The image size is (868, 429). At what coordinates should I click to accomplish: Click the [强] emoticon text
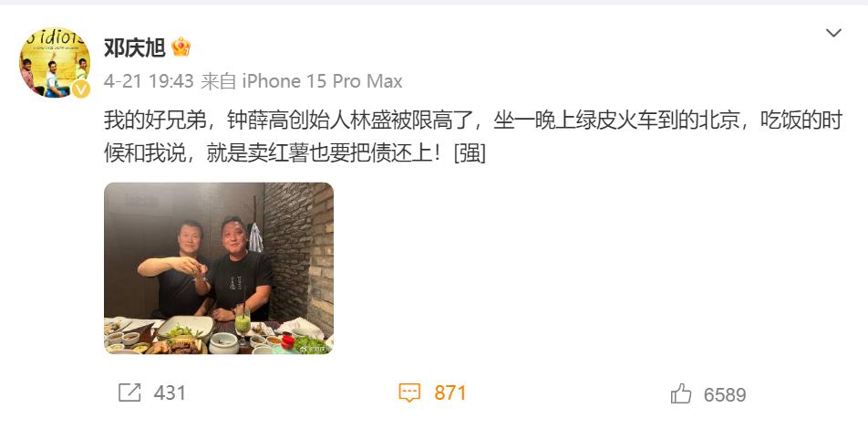(470, 153)
